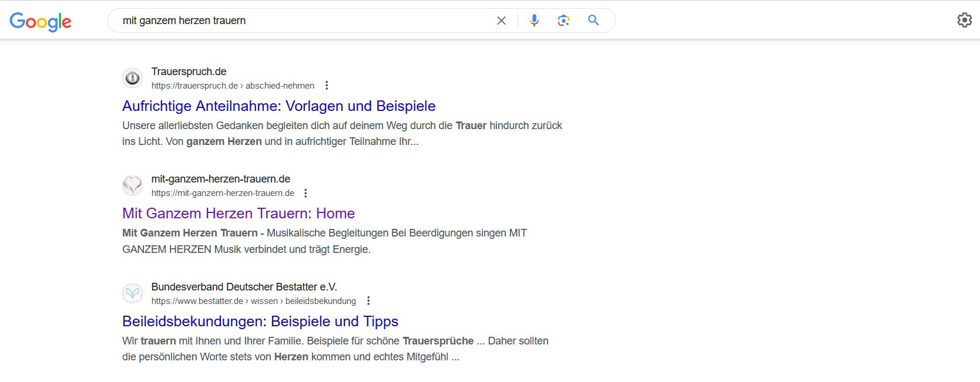980x382 pixels.
Task: Click the magnifier search button
Action: coord(593,21)
